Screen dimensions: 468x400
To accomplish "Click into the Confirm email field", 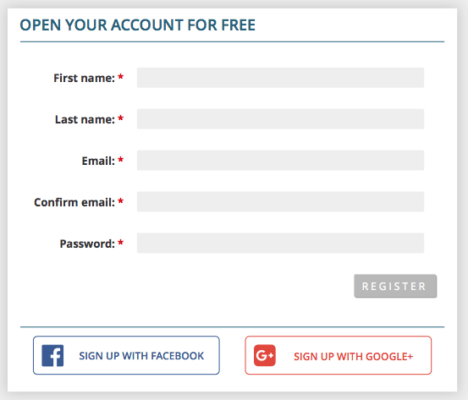I will pos(280,202).
